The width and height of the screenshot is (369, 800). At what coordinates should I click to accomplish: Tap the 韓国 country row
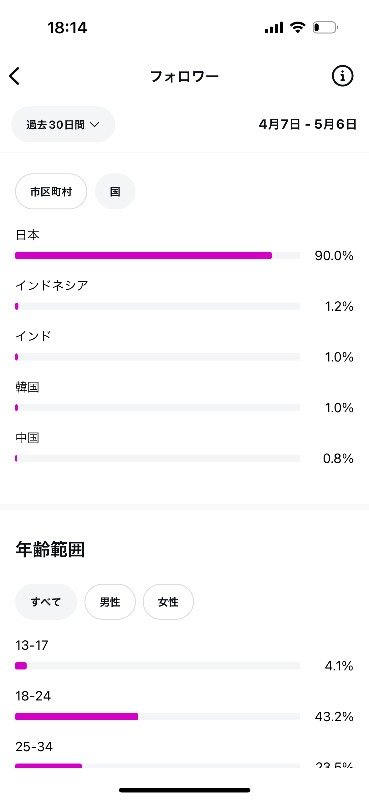pyautogui.click(x=184, y=398)
